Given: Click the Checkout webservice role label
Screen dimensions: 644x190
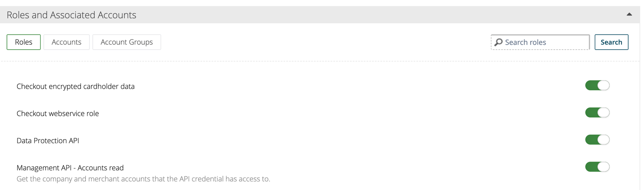Looking at the screenshot, I should pyautogui.click(x=58, y=114).
